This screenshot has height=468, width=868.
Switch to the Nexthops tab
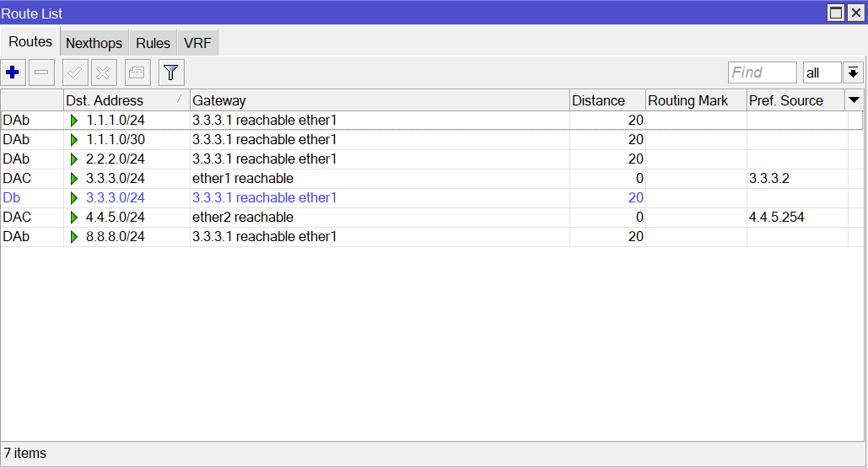[94, 43]
